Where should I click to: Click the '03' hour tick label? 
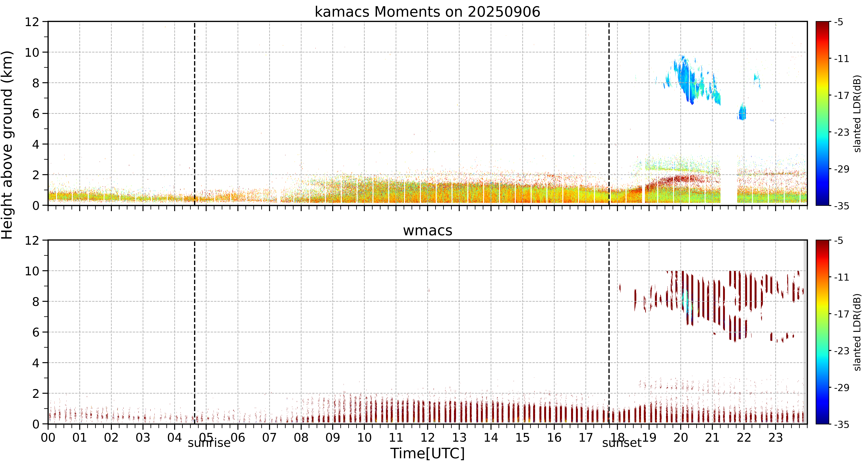pyautogui.click(x=143, y=438)
